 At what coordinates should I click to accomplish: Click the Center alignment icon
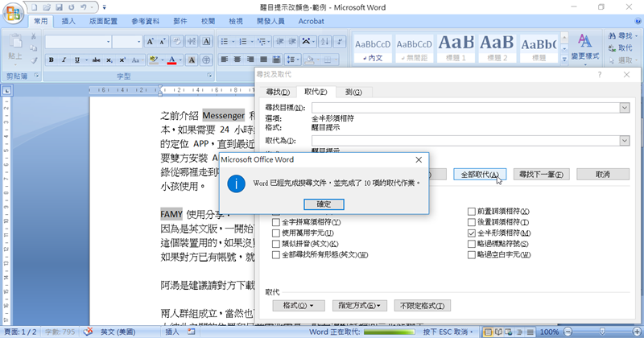coord(237,60)
